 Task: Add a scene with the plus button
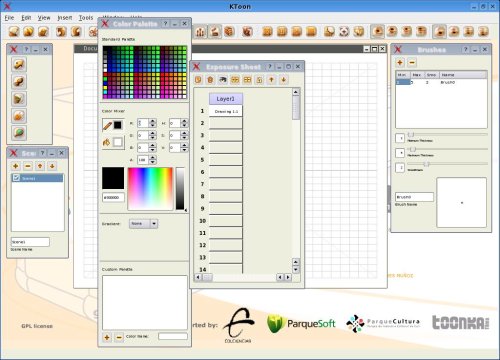[x=16, y=166]
